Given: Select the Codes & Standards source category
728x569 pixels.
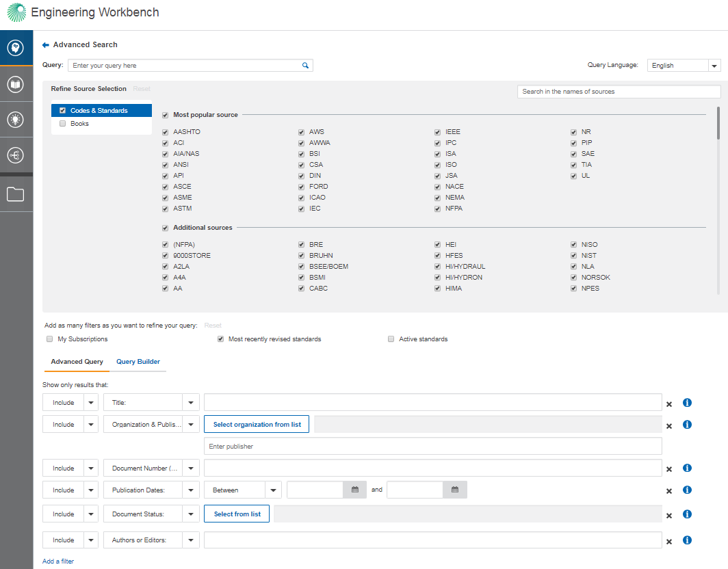Looking at the screenshot, I should point(102,111).
